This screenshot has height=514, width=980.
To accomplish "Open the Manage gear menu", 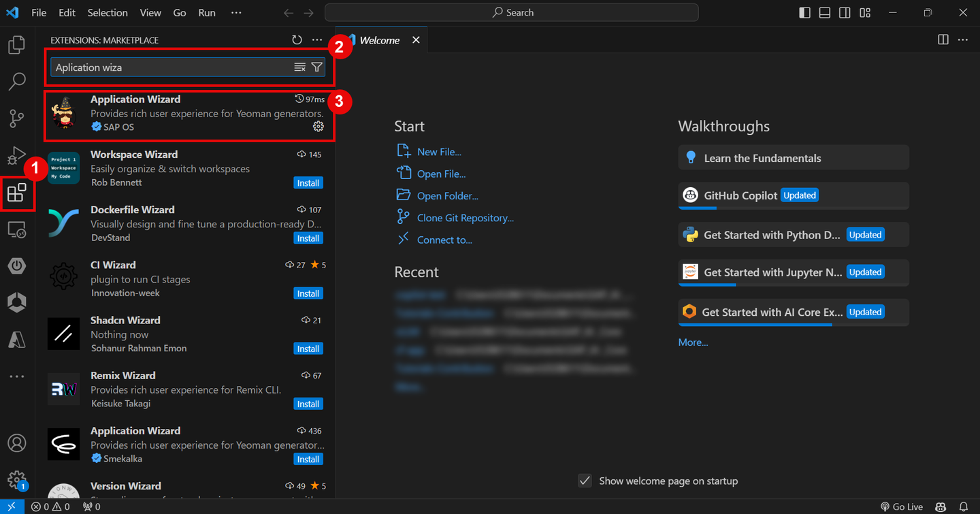I will (x=17, y=480).
